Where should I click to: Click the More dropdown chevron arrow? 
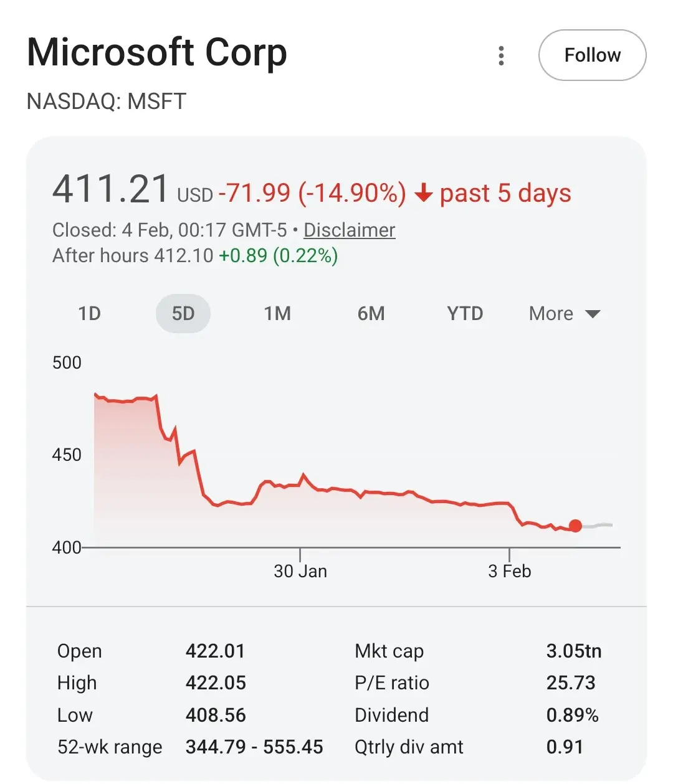593,314
